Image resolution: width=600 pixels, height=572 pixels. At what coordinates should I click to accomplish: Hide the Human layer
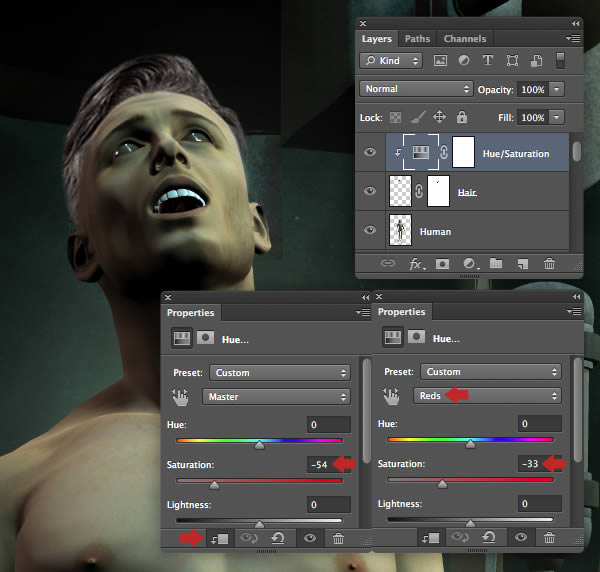point(370,230)
